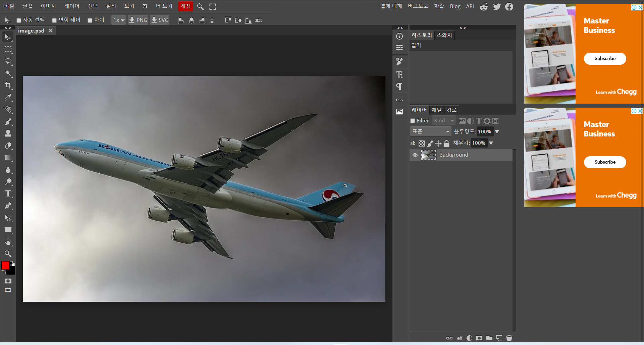Create new folder in layers panel
The width and height of the screenshot is (644, 345).
pyautogui.click(x=489, y=338)
